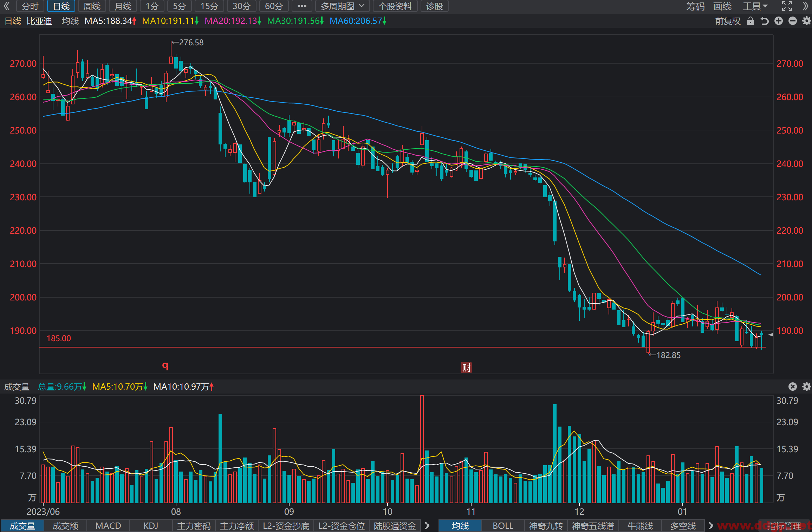Open 筹码 chip distribution
Screen dimensions: 812x532
pos(695,6)
